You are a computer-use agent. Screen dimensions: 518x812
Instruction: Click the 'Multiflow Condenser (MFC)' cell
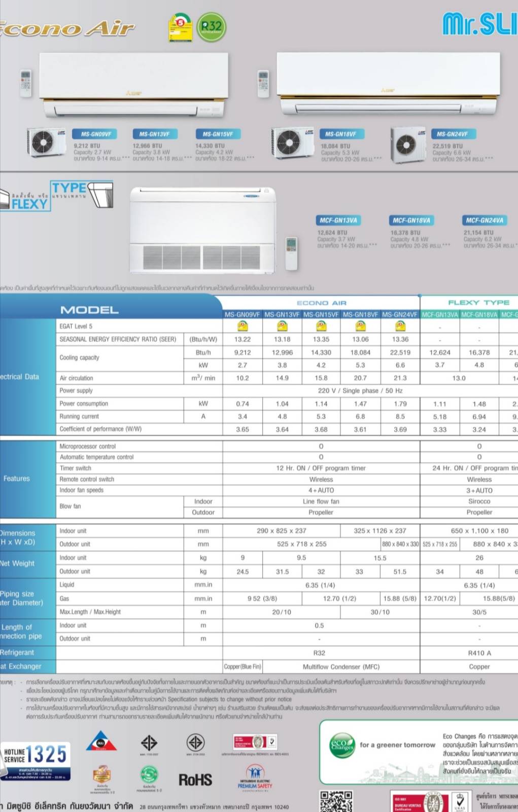pyautogui.click(x=341, y=667)
